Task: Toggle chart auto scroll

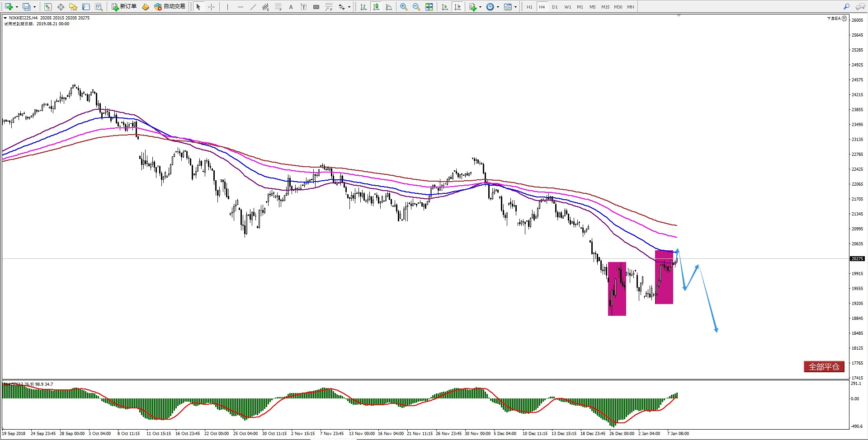Action: [x=445, y=7]
